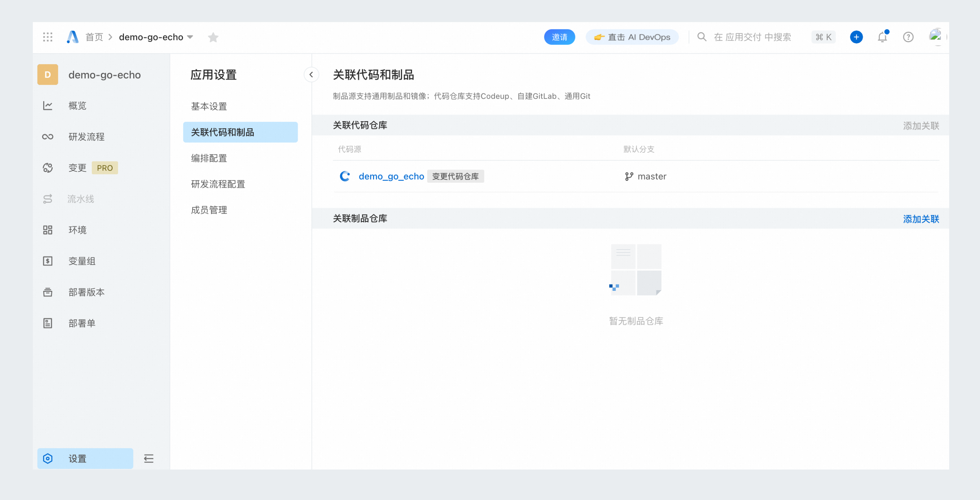Open the help question mark icon
Screen dimensions: 980x500
point(908,37)
